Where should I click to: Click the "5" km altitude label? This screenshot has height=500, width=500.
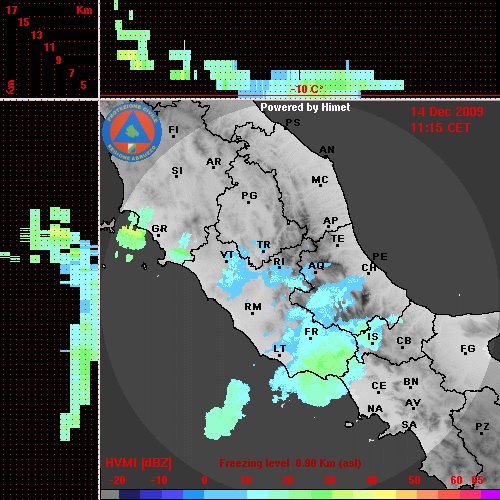(x=83, y=85)
